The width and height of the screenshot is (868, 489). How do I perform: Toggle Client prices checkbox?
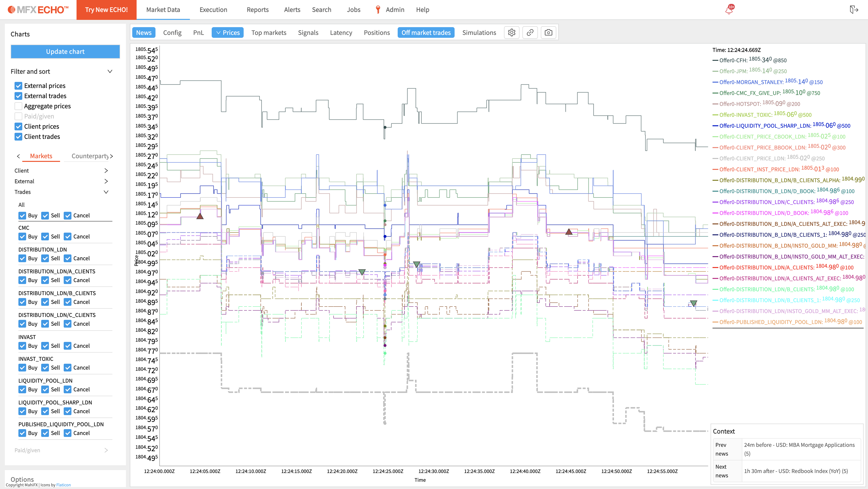tap(19, 126)
